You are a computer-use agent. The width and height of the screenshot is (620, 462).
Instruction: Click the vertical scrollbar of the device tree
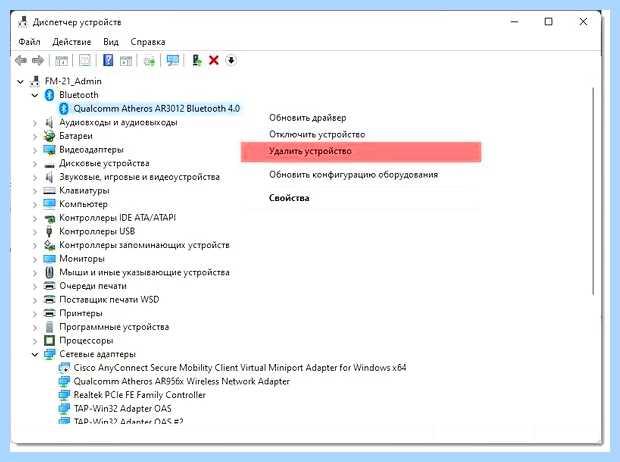[593, 191]
